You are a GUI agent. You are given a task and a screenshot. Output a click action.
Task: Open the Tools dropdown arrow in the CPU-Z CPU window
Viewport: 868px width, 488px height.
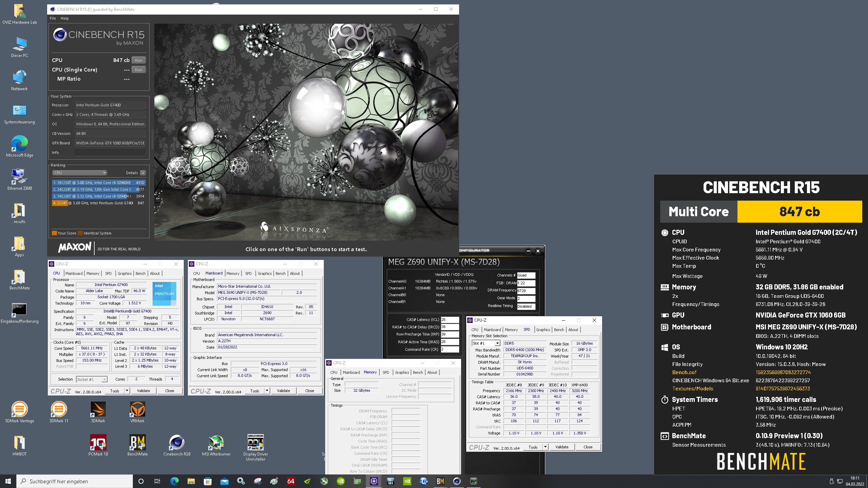click(x=127, y=391)
